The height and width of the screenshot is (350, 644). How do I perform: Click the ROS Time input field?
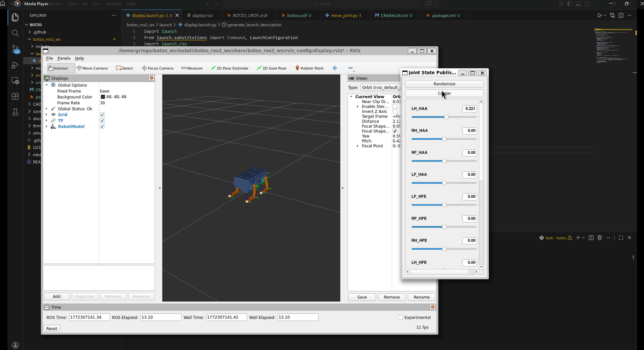[x=89, y=317]
